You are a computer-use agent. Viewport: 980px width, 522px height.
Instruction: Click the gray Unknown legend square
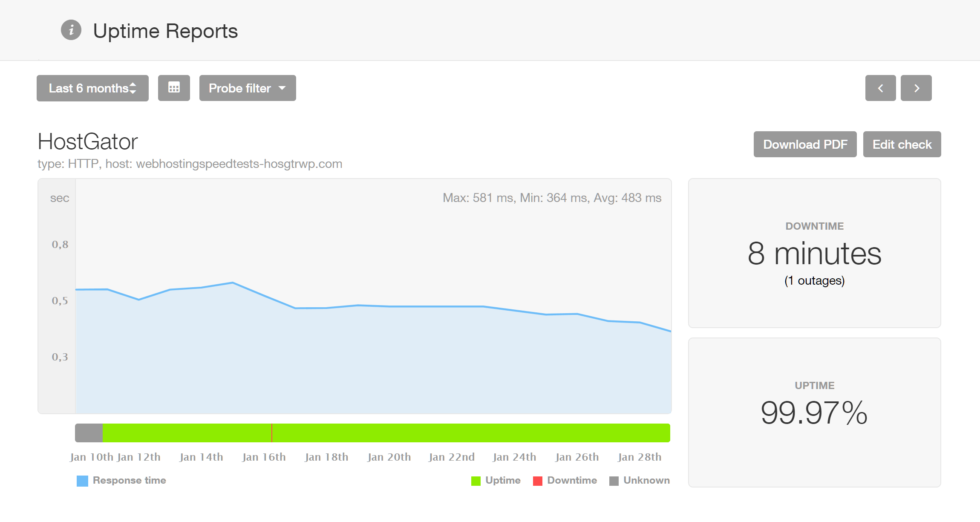[614, 481]
